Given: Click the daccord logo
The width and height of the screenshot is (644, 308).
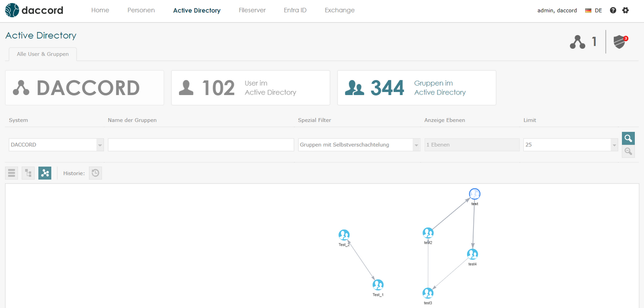Looking at the screenshot, I should point(34,10).
